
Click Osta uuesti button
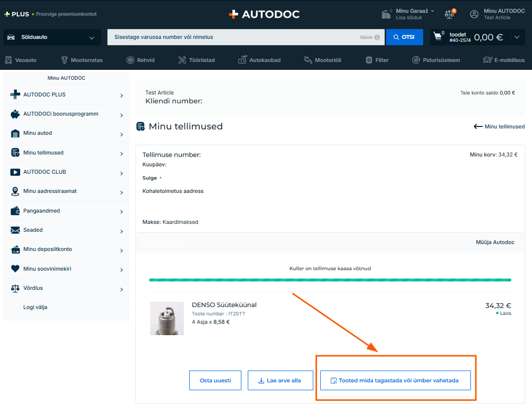215,380
